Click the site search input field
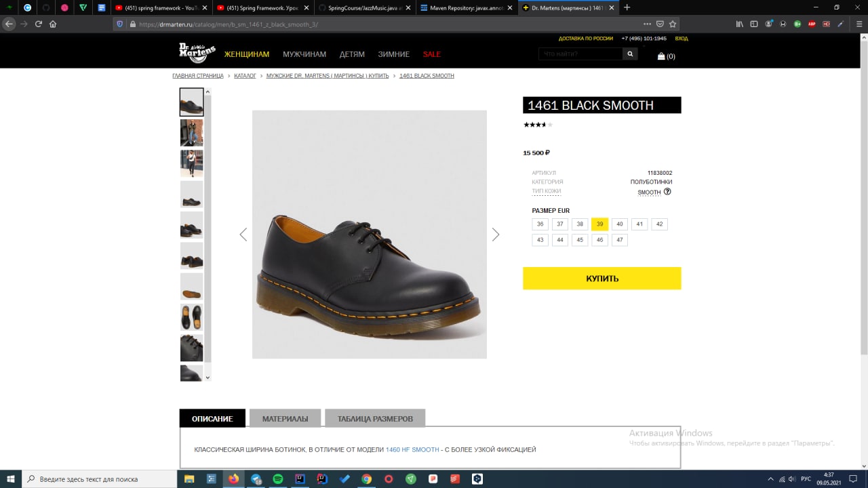The height and width of the screenshot is (488, 868). pyautogui.click(x=580, y=54)
